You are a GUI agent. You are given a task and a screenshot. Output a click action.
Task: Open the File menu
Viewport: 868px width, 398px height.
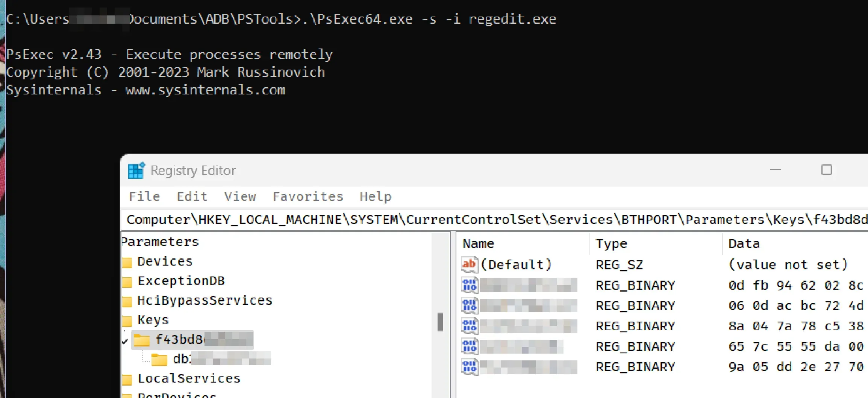[144, 196]
